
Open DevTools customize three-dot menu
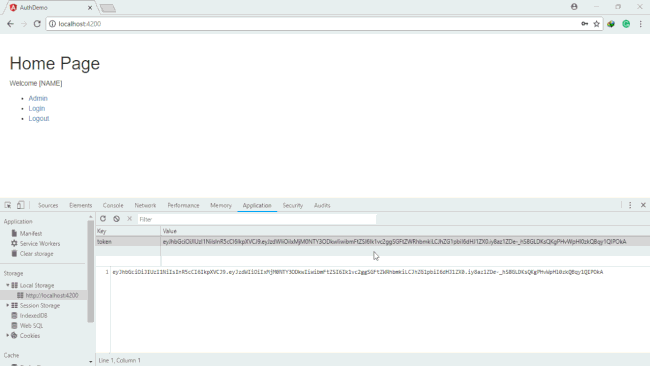tap(630, 205)
